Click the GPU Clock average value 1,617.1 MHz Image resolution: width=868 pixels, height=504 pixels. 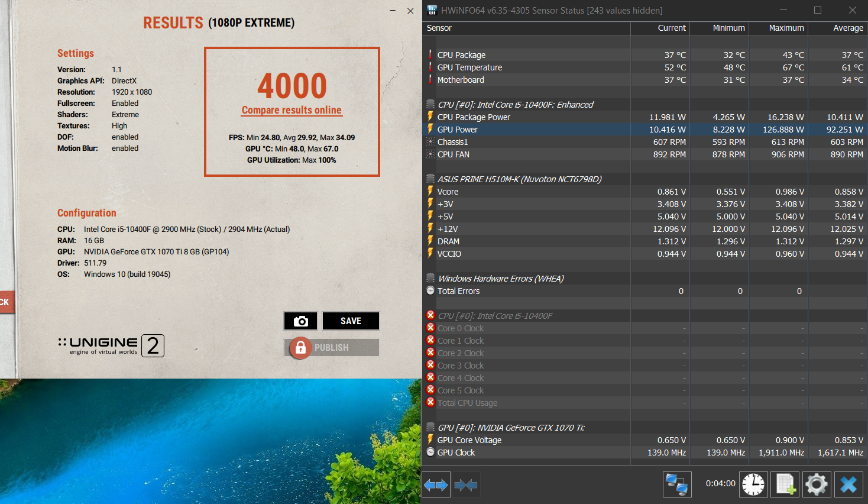click(x=841, y=453)
